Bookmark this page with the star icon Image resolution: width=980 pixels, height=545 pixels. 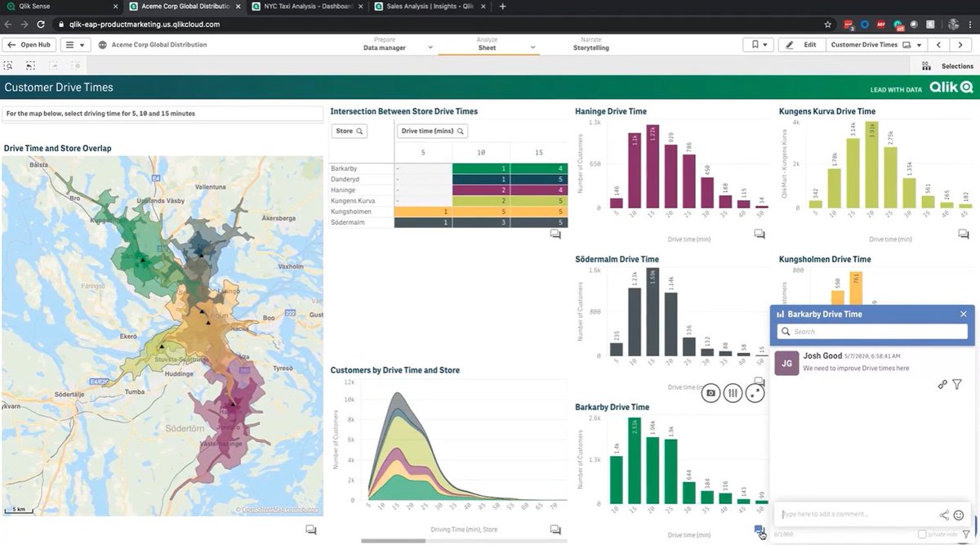[828, 25]
